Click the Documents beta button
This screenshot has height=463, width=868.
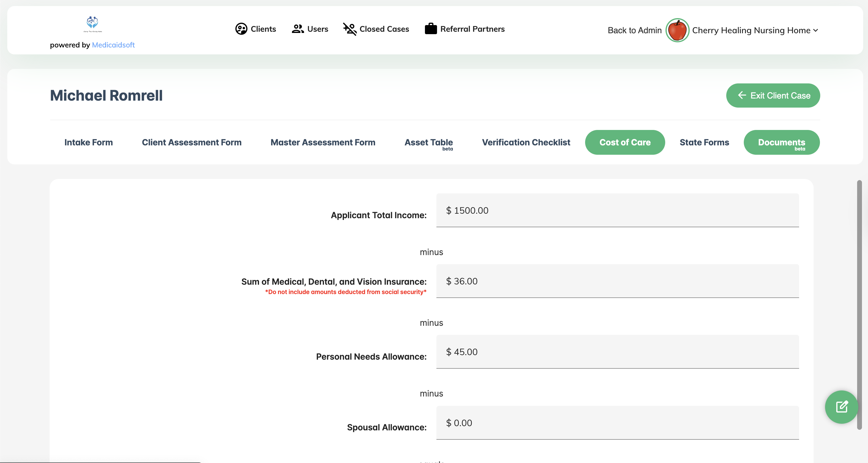click(x=781, y=143)
